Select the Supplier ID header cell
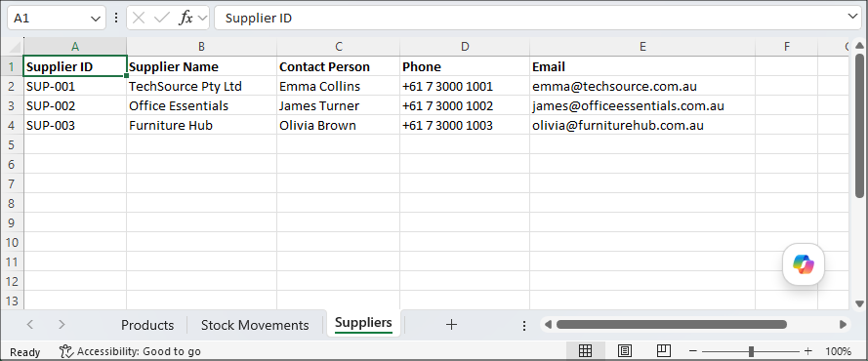Viewport: 868px width, 361px height. [x=75, y=66]
